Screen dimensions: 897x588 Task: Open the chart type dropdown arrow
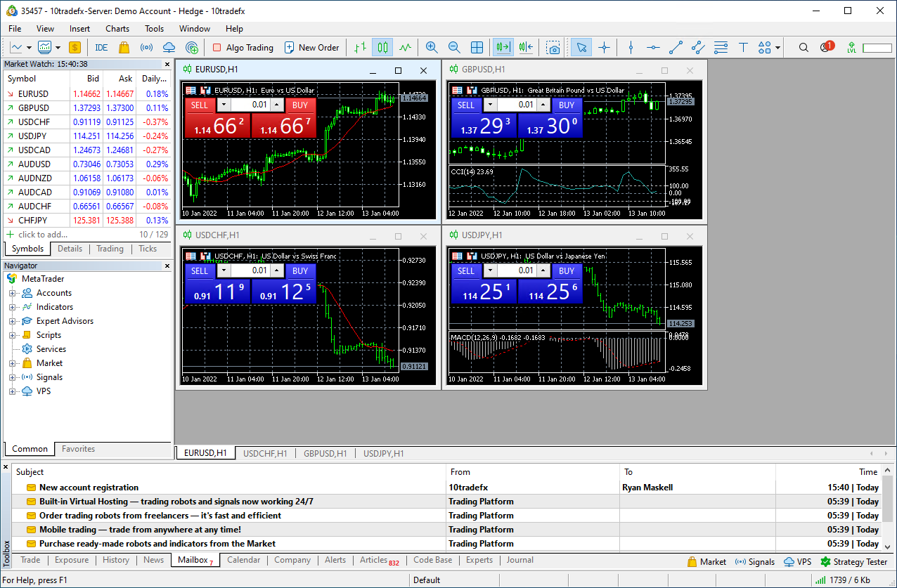(29, 48)
